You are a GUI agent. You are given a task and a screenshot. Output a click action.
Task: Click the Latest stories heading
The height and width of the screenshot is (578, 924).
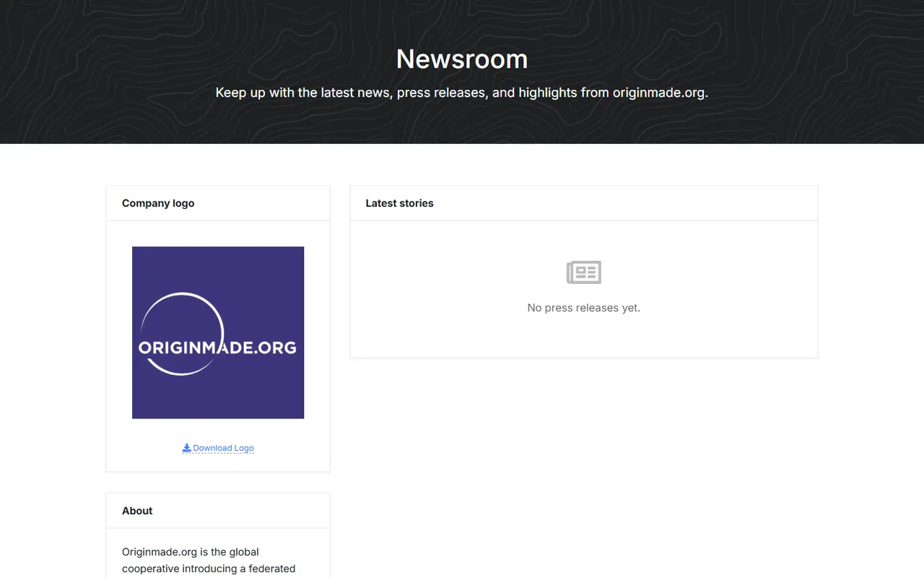click(x=399, y=203)
